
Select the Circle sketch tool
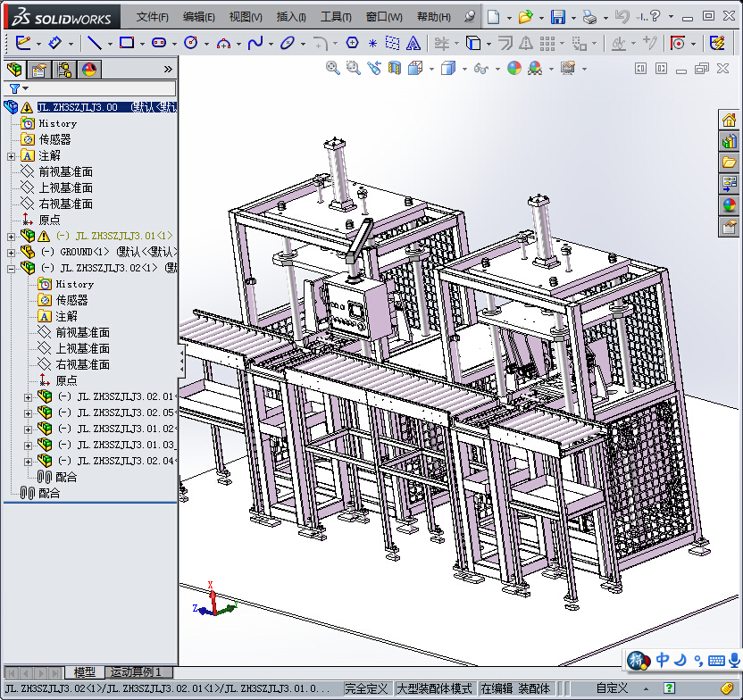(191, 43)
